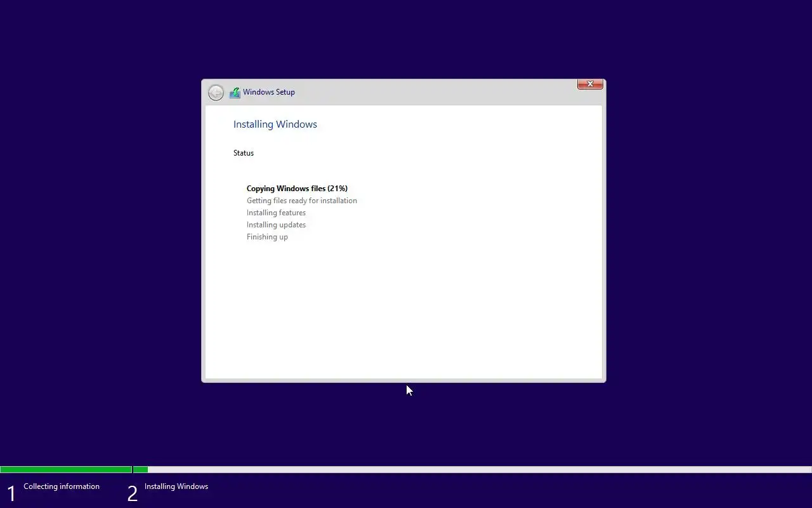Click the "Collecting information" phase label
This screenshot has width=812, height=508.
coord(62,486)
